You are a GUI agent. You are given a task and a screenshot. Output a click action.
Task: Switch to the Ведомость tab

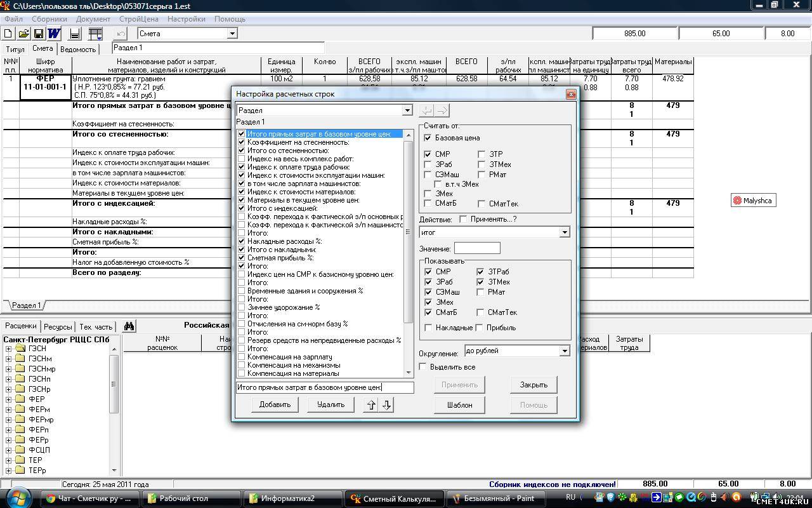(78, 49)
